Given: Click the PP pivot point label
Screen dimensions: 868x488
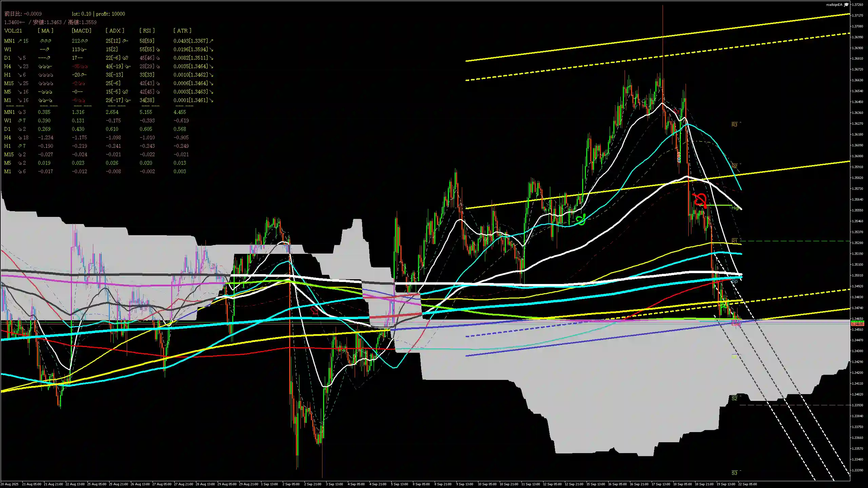Looking at the screenshot, I should [x=734, y=282].
